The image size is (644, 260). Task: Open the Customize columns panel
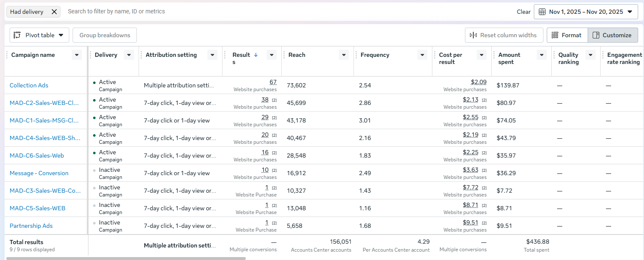(x=613, y=35)
